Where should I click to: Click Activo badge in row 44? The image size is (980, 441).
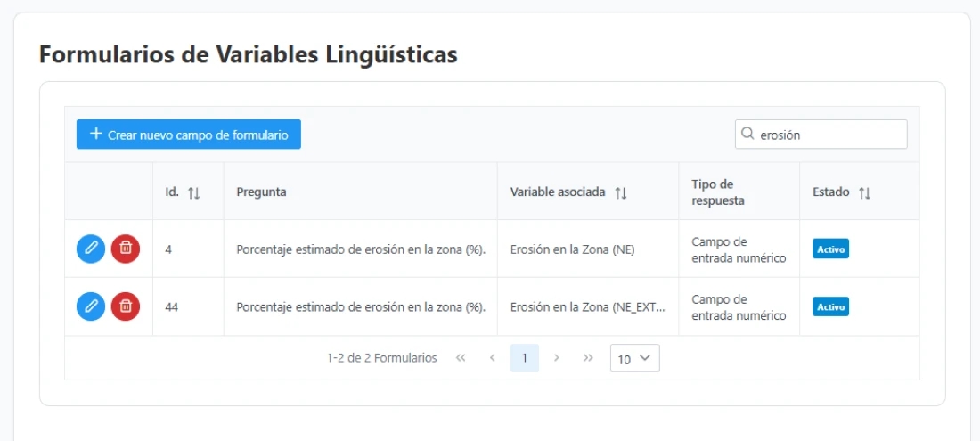830,307
